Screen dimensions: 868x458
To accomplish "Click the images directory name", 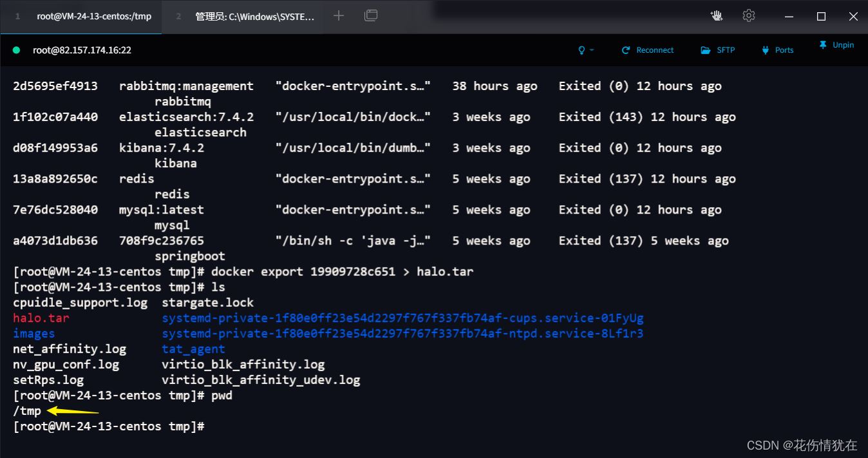I will tap(34, 333).
